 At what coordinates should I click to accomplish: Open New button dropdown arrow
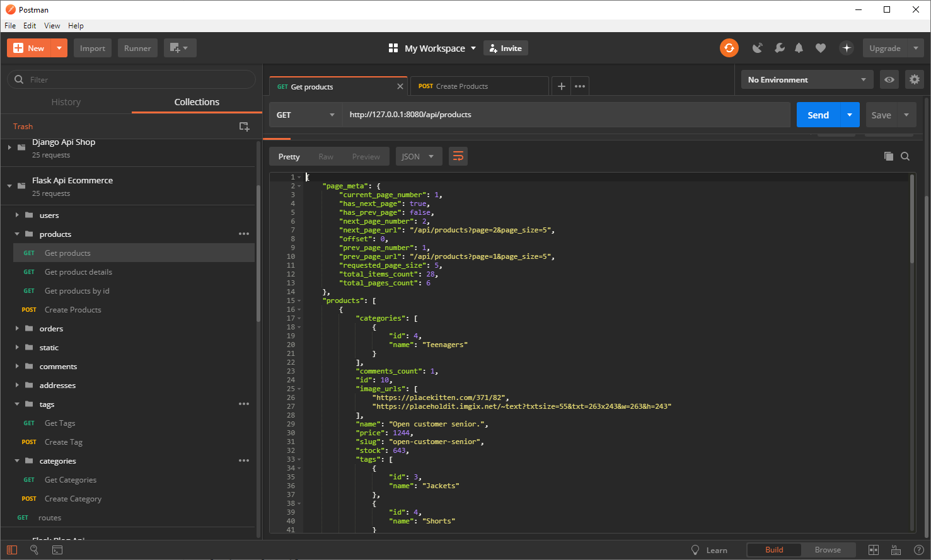[x=59, y=48]
